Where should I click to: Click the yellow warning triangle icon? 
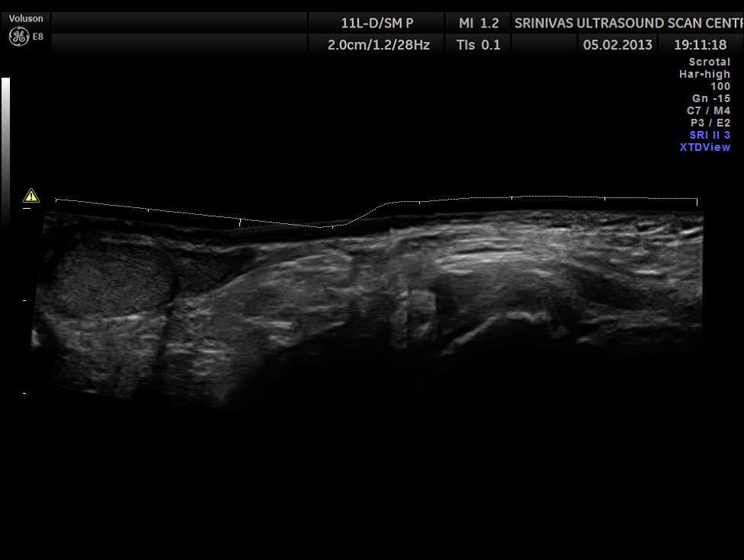click(30, 195)
